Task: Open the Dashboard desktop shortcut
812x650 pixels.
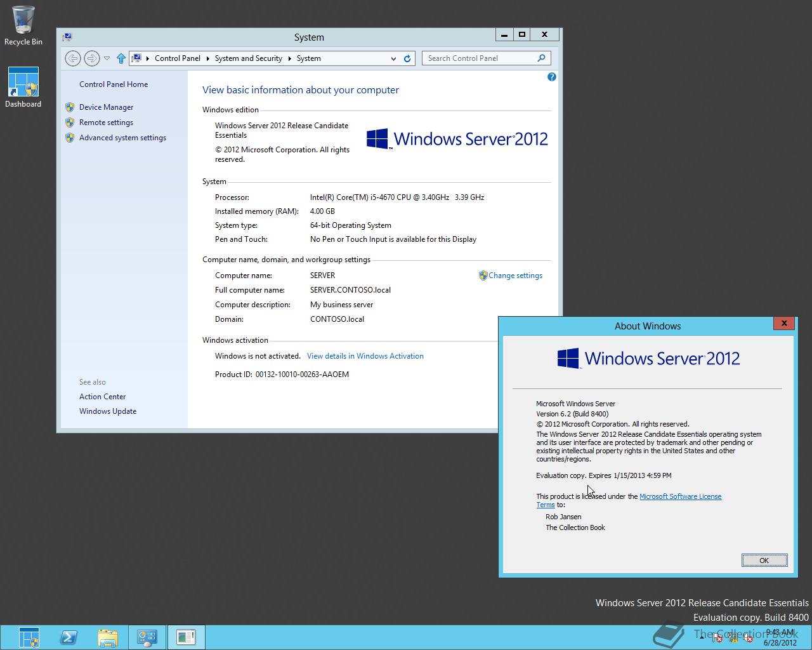Action: coord(23,88)
